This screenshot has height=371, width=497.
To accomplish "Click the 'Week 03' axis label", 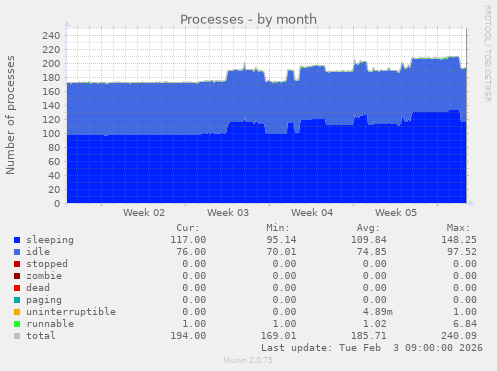I will point(228,213).
